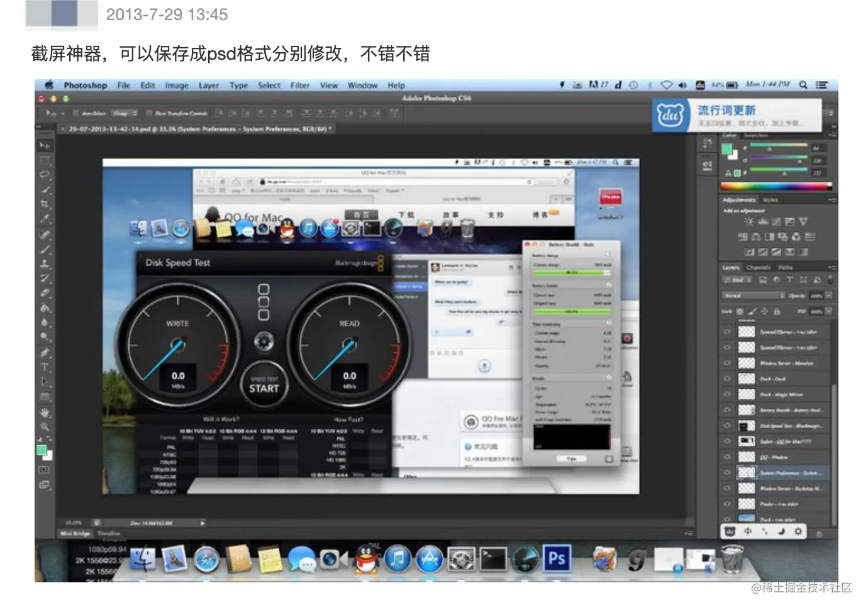Open the Filter menu
The height and width of the screenshot is (610, 868).
click(300, 85)
